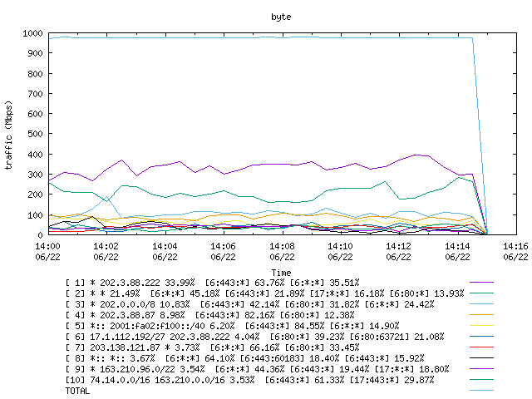Click the green line's peak near 14:14

coord(458,177)
